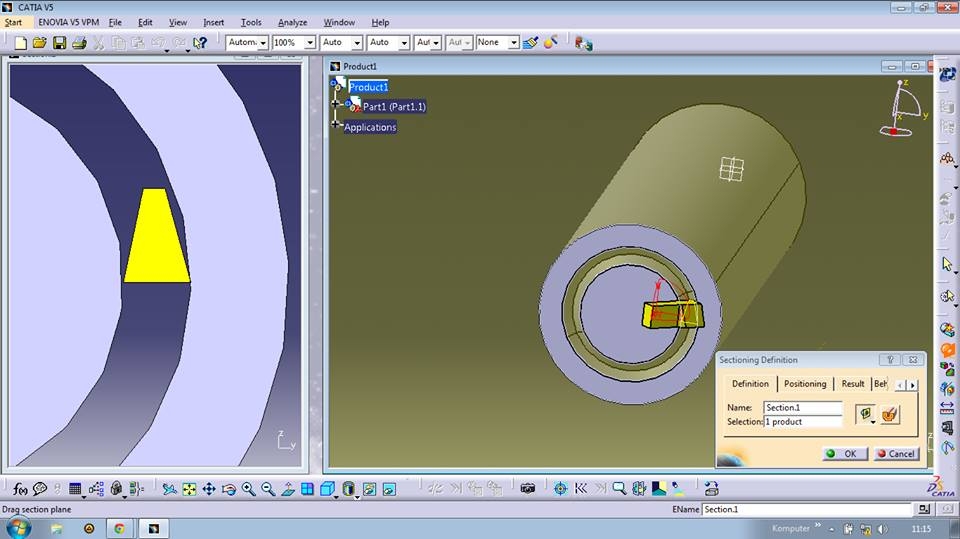Click the What's This help cursor icon

(200, 43)
